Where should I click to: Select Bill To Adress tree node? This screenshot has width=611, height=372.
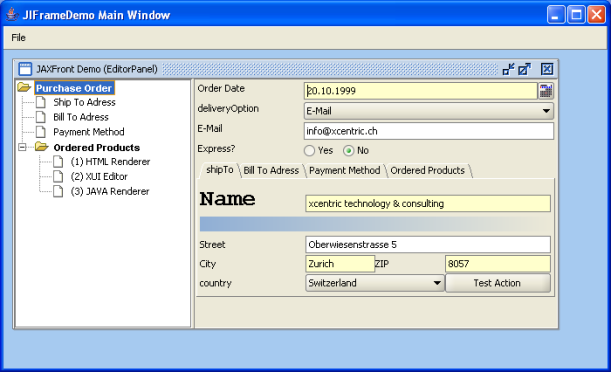(x=81, y=117)
